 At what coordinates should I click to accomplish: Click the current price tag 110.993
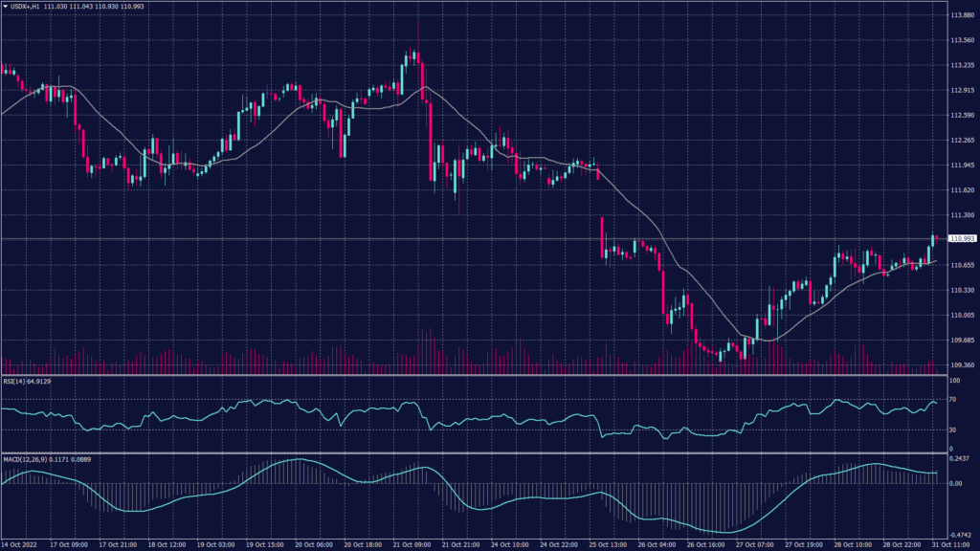[x=960, y=238]
